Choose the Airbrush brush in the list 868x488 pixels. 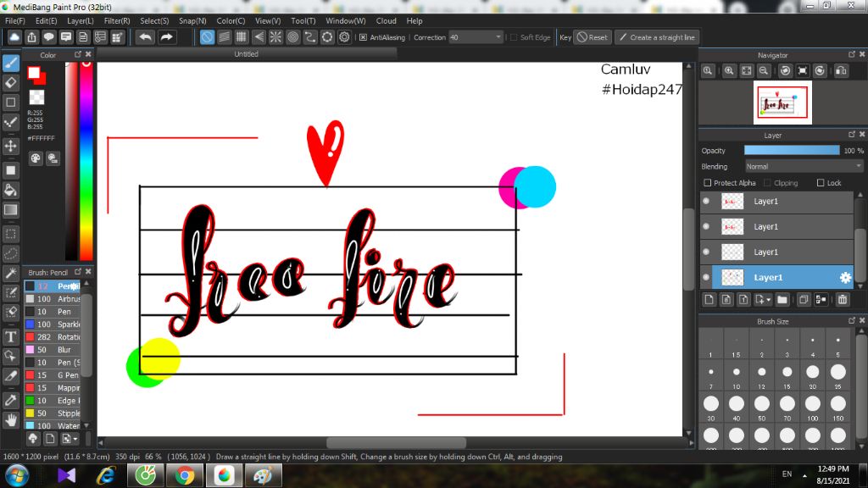[53, 299]
